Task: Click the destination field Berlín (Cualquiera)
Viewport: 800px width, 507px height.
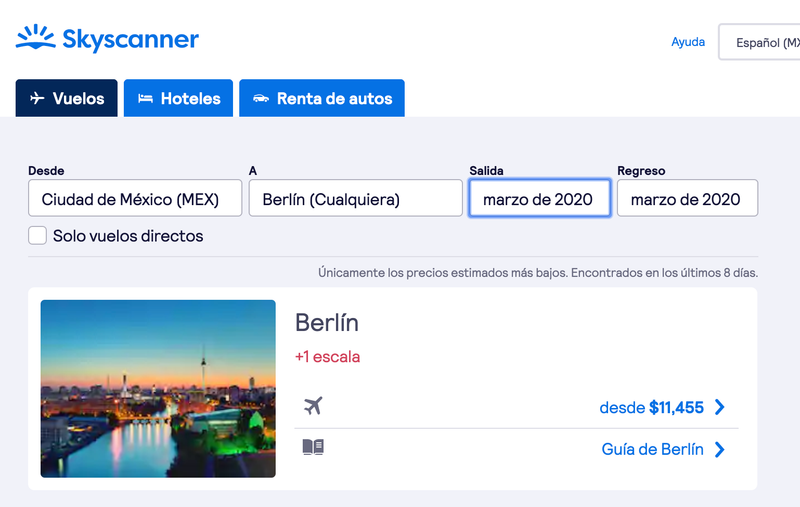Action: (x=356, y=198)
